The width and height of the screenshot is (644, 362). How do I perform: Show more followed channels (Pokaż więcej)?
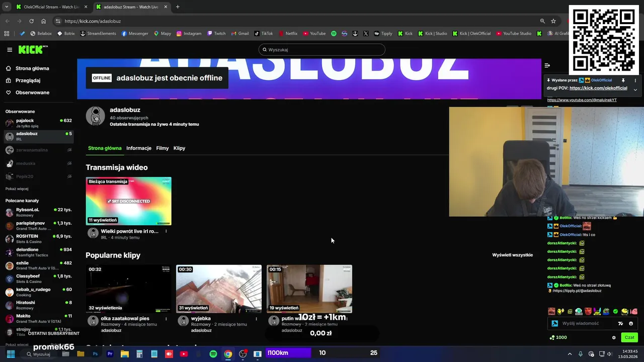pyautogui.click(x=17, y=189)
